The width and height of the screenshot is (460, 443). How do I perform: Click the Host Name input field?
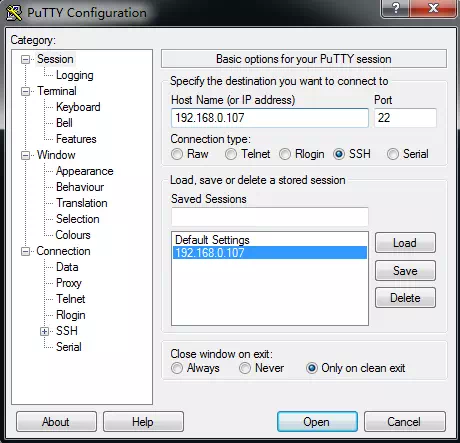pos(270,118)
